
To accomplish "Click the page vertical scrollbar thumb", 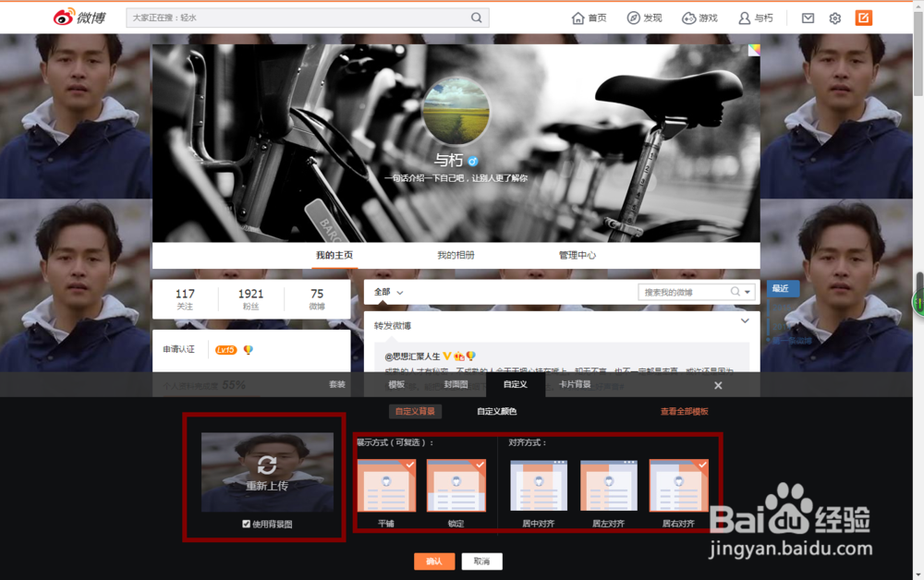I will (918, 54).
